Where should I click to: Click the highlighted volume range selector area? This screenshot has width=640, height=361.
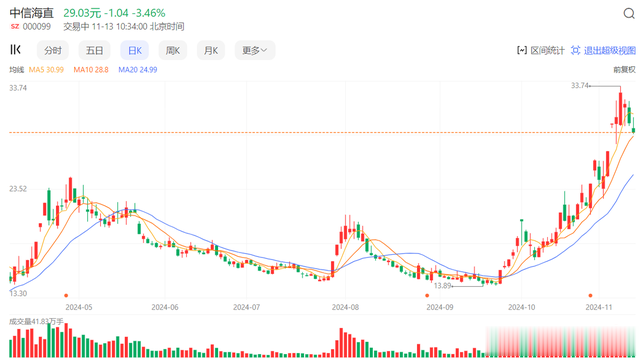(561, 342)
